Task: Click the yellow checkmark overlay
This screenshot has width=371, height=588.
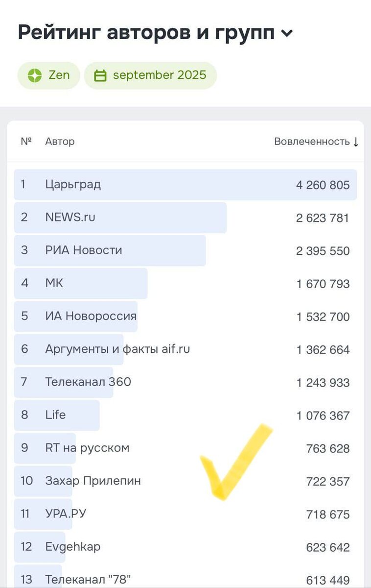Action: [x=236, y=462]
